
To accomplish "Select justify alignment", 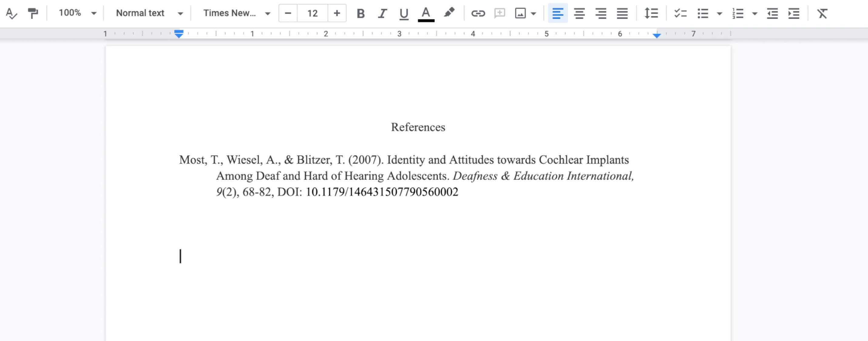I will (622, 13).
